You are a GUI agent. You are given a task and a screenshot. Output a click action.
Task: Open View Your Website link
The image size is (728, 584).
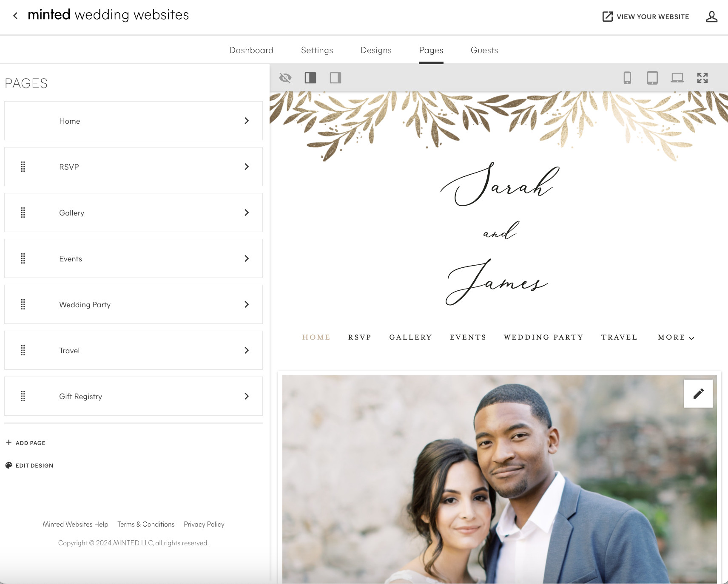pyautogui.click(x=646, y=17)
